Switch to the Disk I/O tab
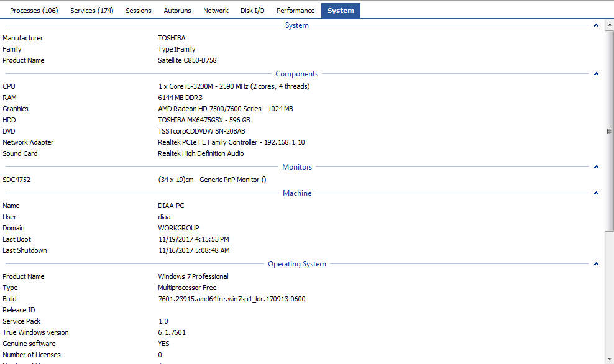This screenshot has width=614, height=364. click(x=252, y=11)
